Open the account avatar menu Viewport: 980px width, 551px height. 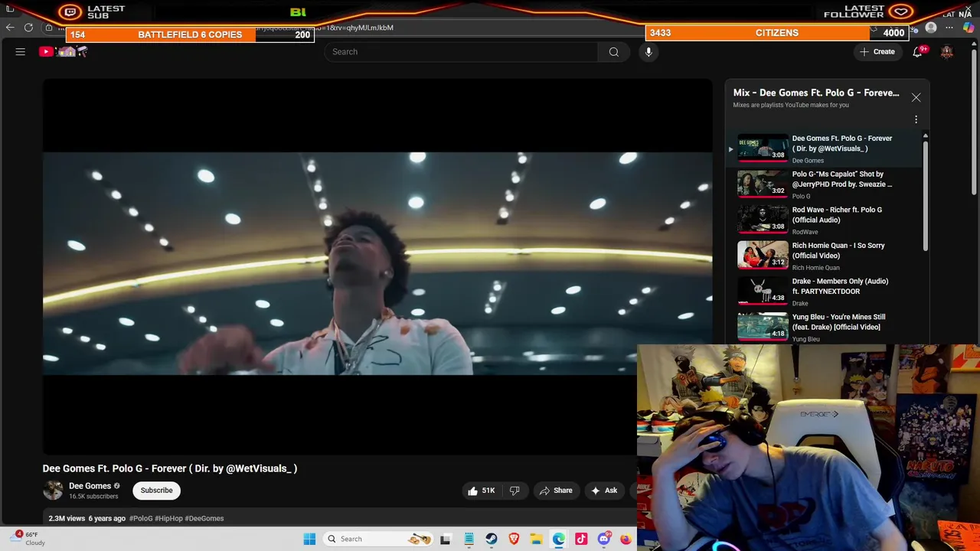tap(947, 51)
